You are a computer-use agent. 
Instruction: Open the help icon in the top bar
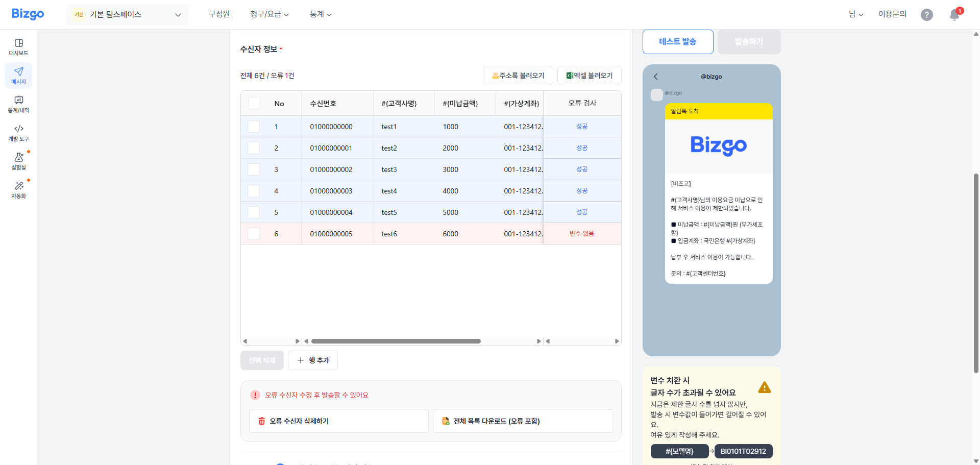click(x=927, y=15)
